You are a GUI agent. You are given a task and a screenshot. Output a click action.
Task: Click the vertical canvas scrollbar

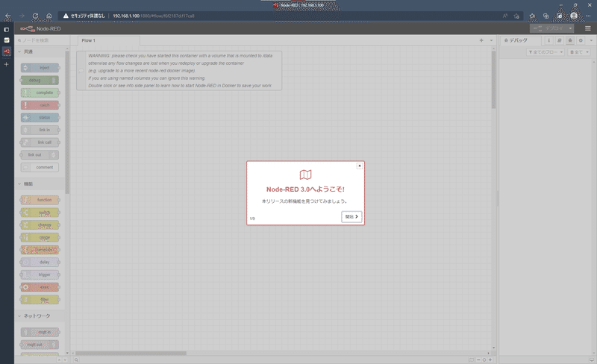pyautogui.click(x=493, y=80)
